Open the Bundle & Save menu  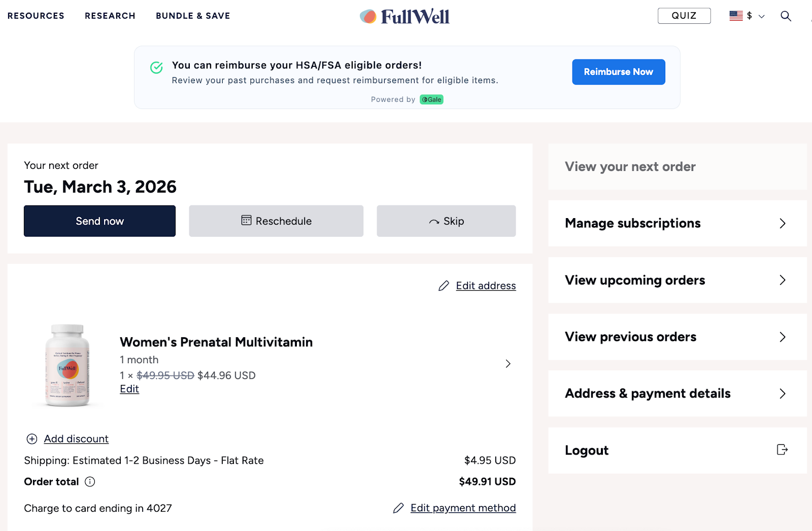point(193,16)
